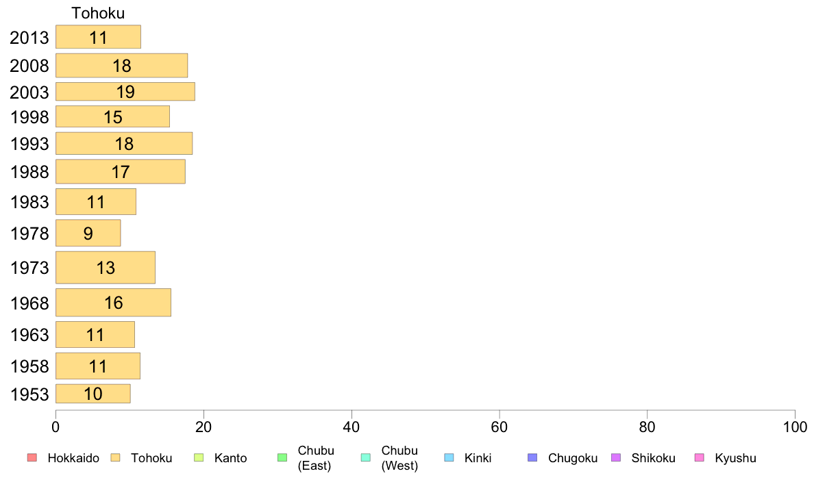Image resolution: width=814 pixels, height=504 pixels.
Task: Select the 1993 year axis label
Action: (x=29, y=144)
